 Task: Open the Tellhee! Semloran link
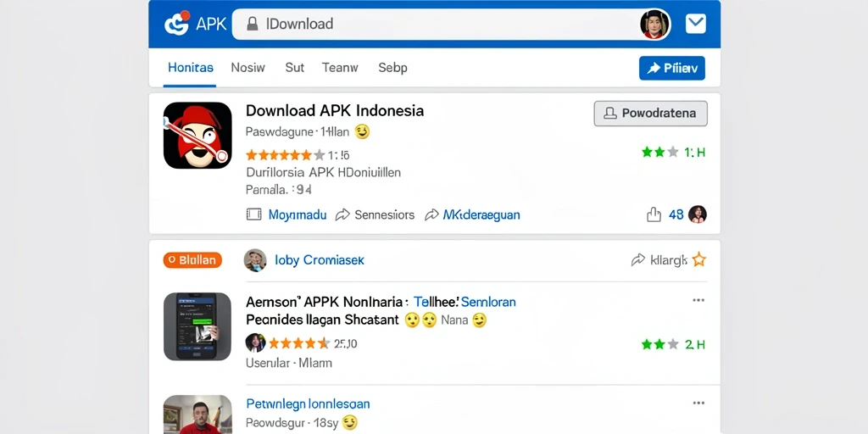[465, 303]
